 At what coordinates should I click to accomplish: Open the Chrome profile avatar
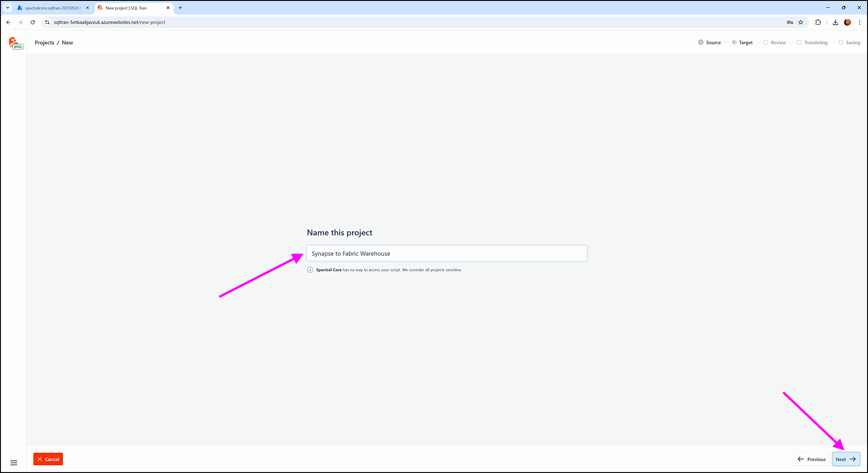coord(847,22)
